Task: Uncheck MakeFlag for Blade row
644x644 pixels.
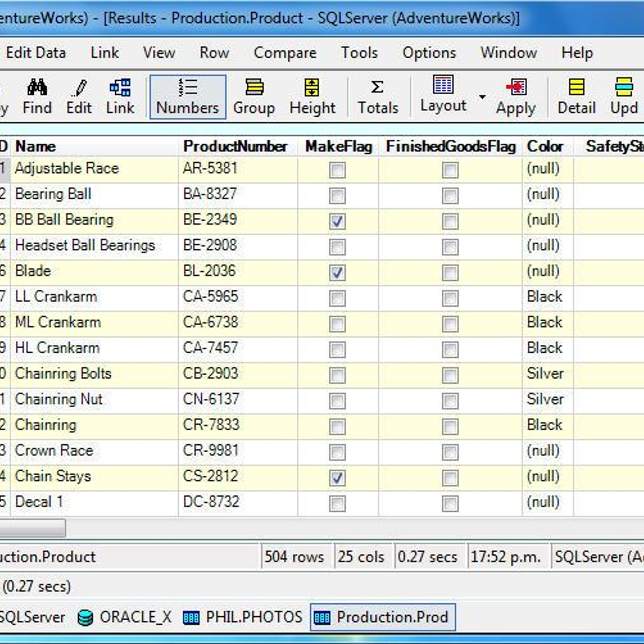Action: [337, 272]
